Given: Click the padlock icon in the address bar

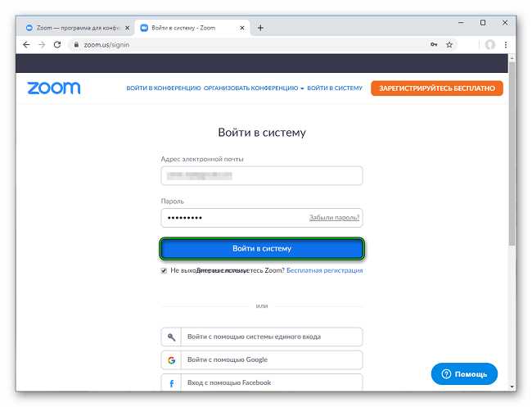Looking at the screenshot, I should click(76, 44).
